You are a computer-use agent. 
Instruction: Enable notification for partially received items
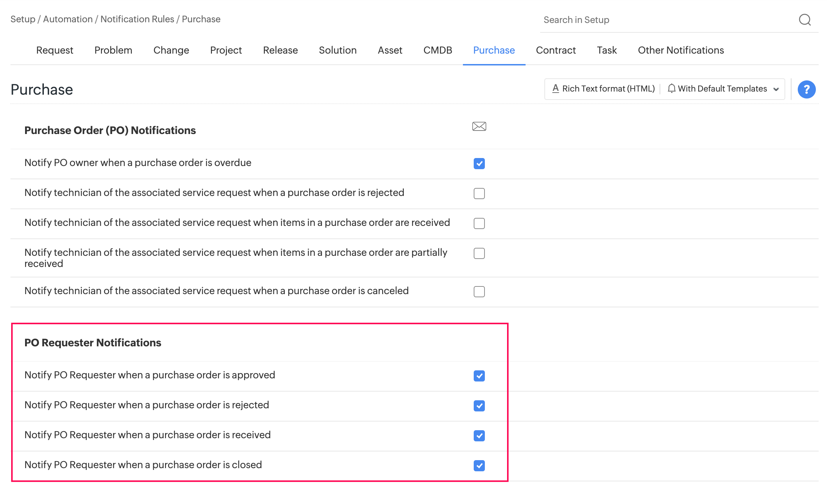[479, 253]
